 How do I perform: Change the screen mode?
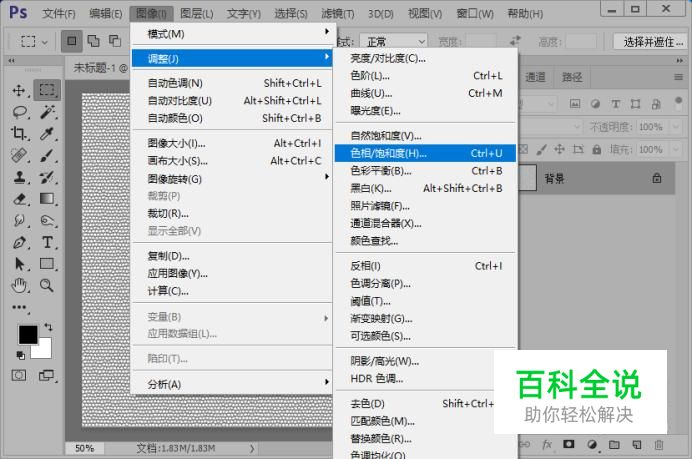[x=46, y=376]
